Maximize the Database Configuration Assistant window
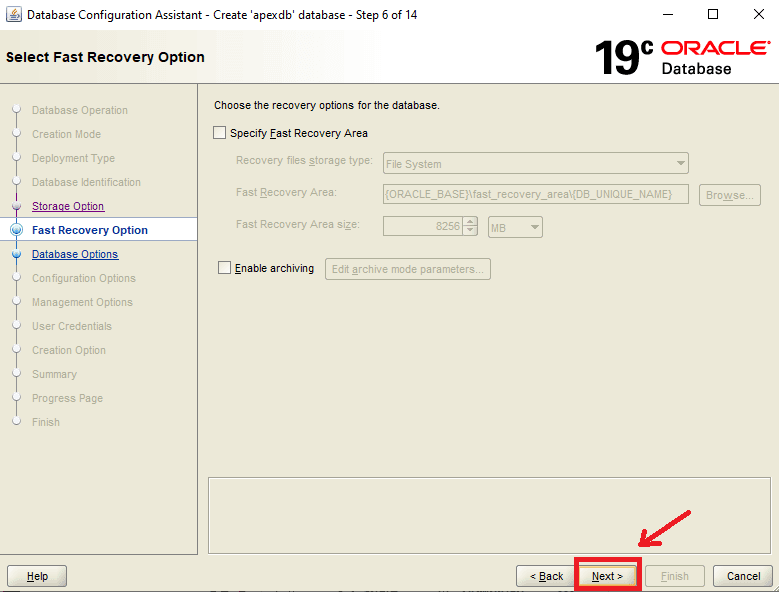Screen dimensions: 779x592 click(713, 15)
